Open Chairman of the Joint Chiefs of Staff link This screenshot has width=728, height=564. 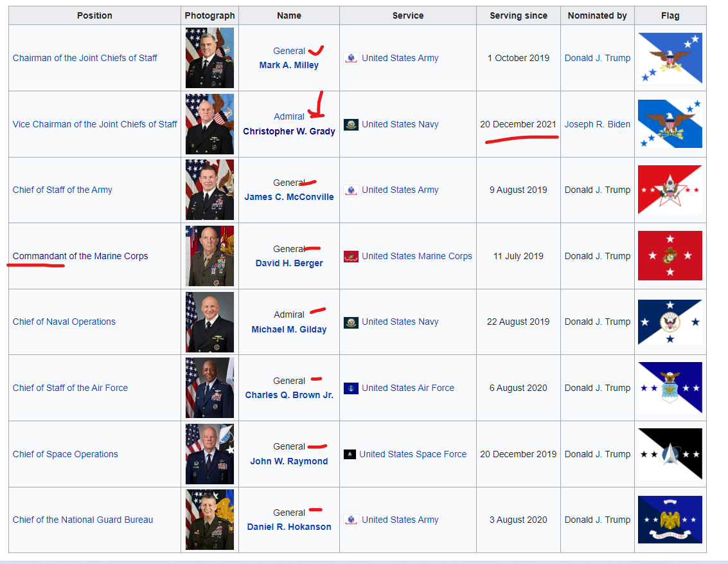click(x=85, y=58)
